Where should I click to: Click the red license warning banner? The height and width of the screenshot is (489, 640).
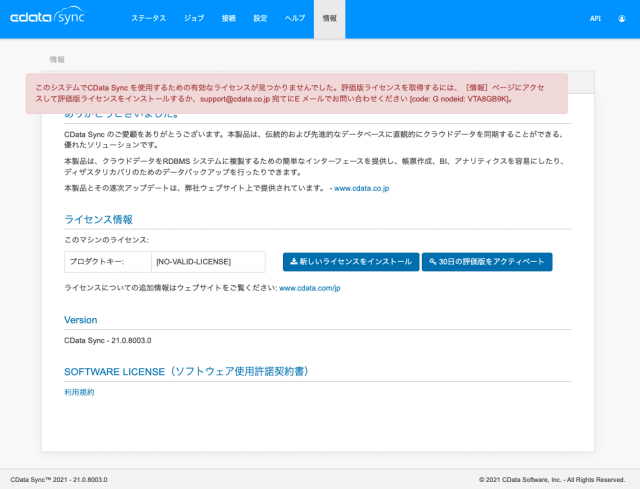pos(296,93)
